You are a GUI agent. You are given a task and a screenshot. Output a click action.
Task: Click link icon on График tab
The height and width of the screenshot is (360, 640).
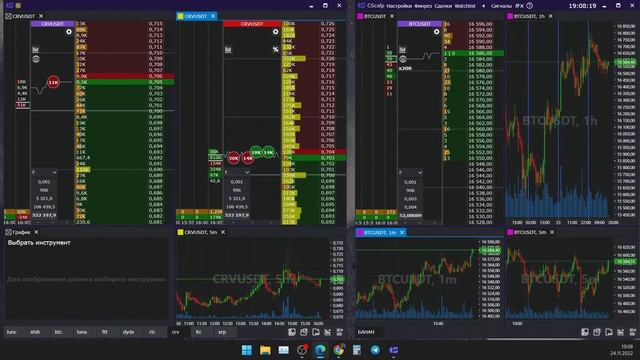[x=8, y=232]
